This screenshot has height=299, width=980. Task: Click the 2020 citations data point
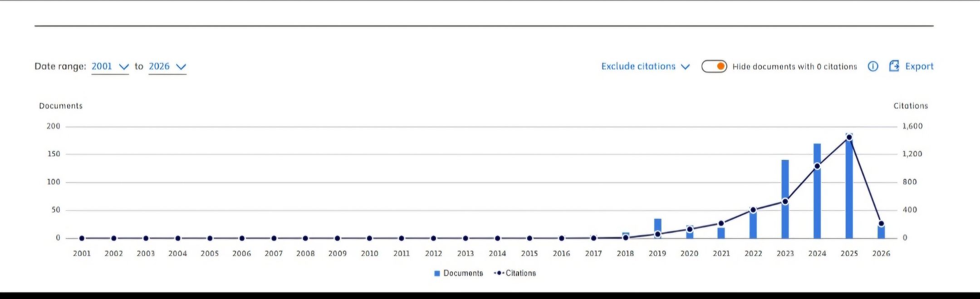[x=690, y=229]
